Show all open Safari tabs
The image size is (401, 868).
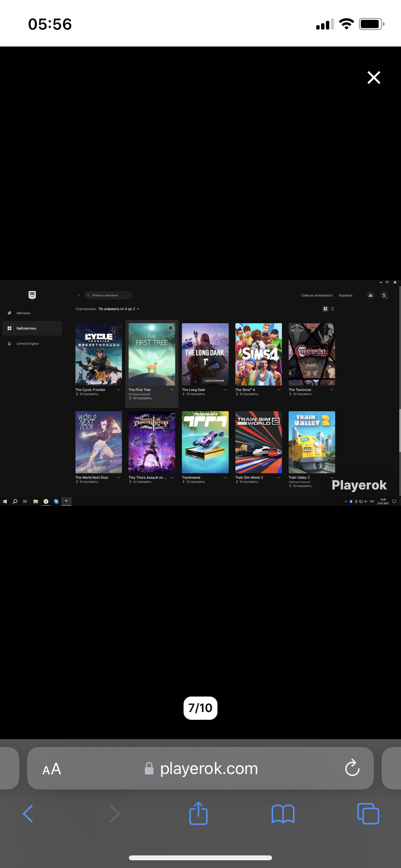pyautogui.click(x=368, y=814)
